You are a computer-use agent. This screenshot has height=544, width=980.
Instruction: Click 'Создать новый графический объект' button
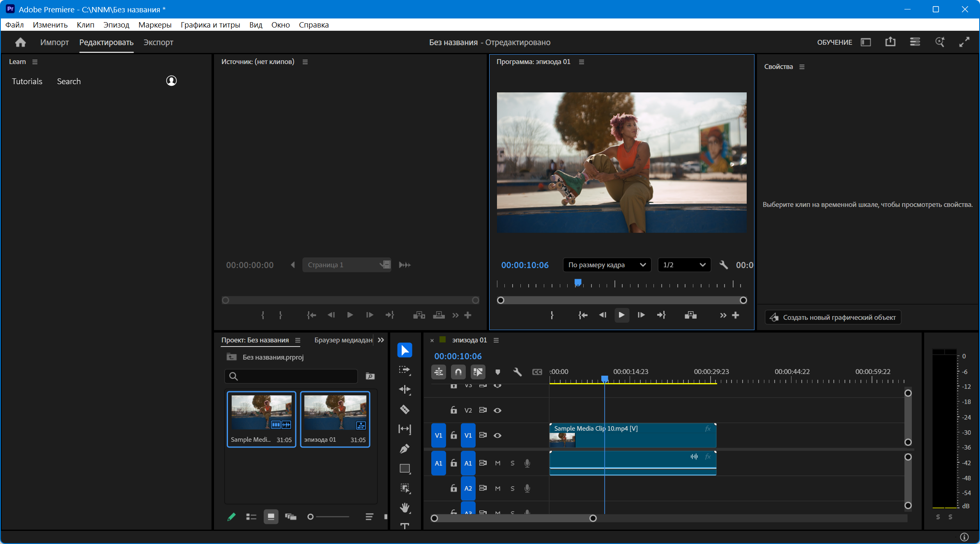click(833, 317)
